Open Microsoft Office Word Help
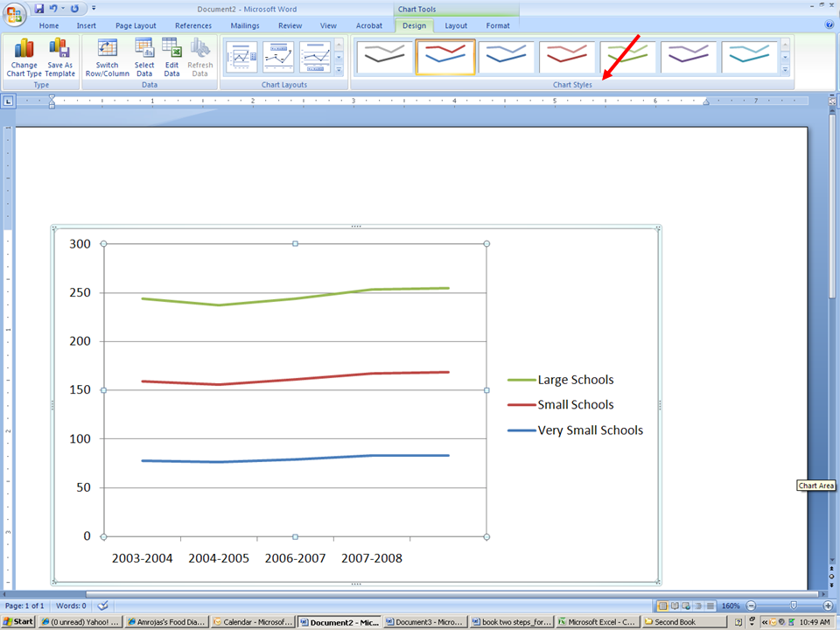840x630 pixels. coord(829,24)
